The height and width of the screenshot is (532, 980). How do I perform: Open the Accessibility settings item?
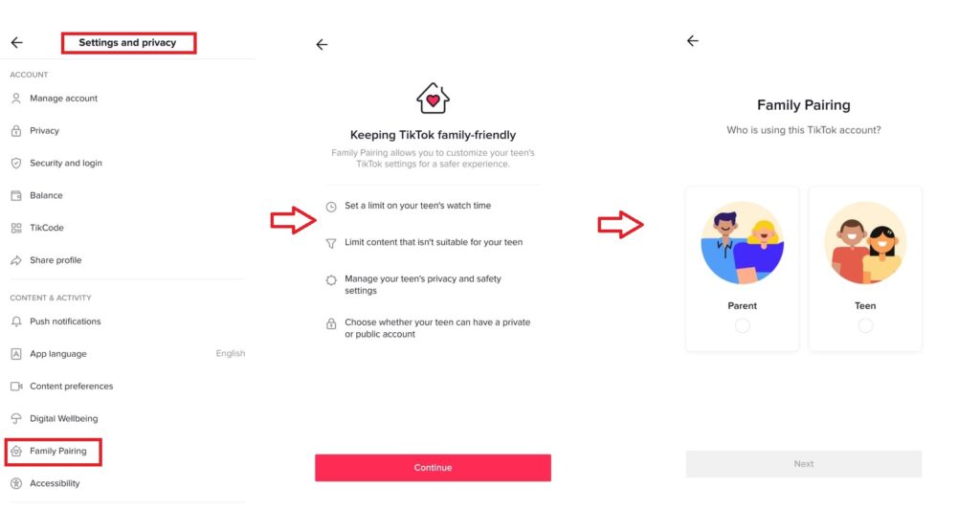pyautogui.click(x=127, y=483)
